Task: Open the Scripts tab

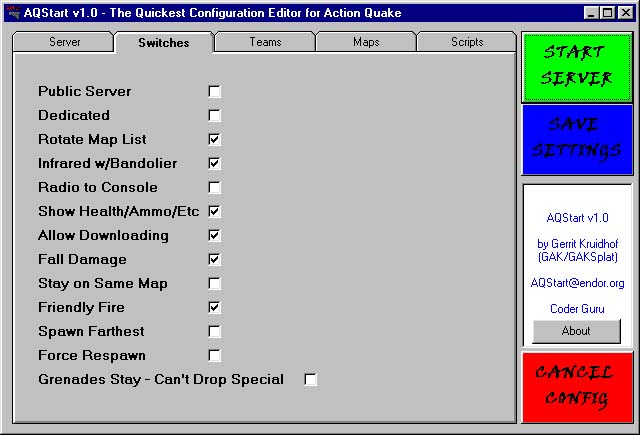Action: pyautogui.click(x=467, y=42)
